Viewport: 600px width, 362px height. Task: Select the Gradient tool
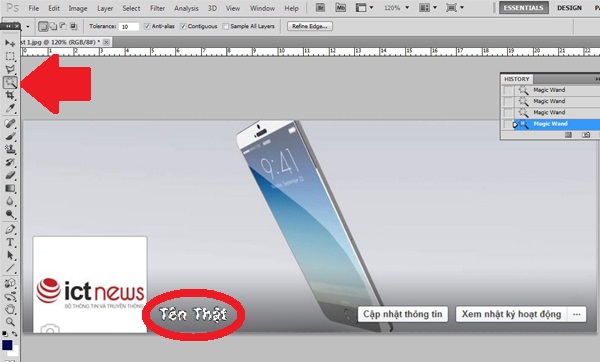(10, 188)
